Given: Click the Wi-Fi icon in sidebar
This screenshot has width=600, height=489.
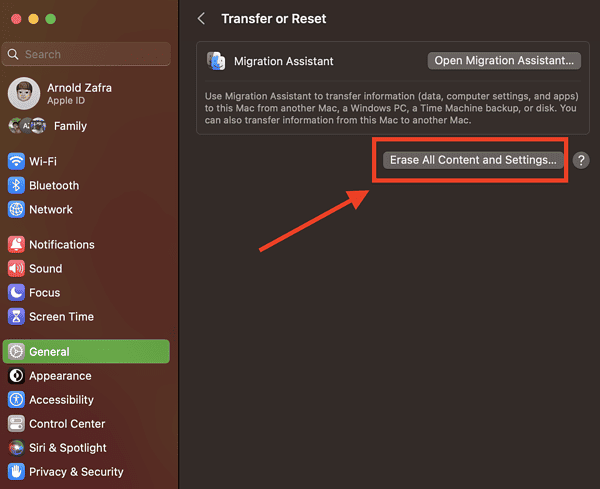Looking at the screenshot, I should click(x=16, y=162).
